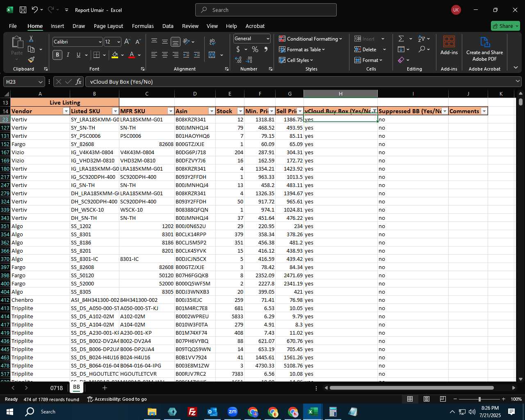Click the Increase Indent icon

pos(197,55)
